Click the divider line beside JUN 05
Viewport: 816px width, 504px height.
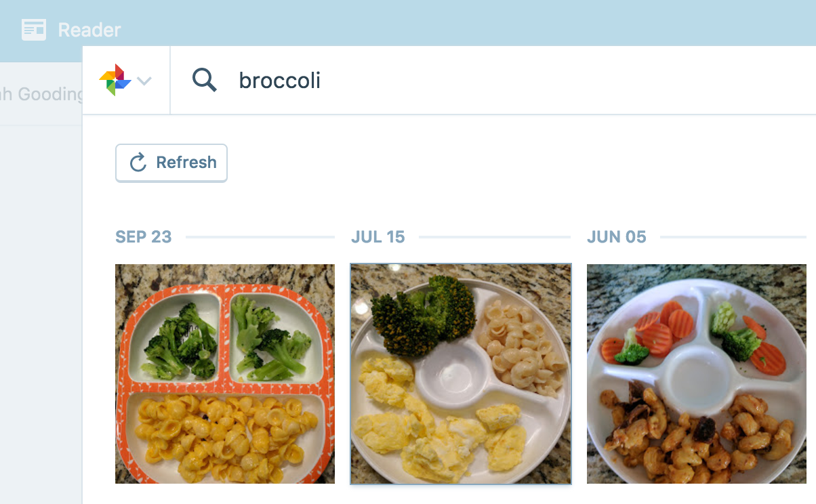click(x=732, y=237)
